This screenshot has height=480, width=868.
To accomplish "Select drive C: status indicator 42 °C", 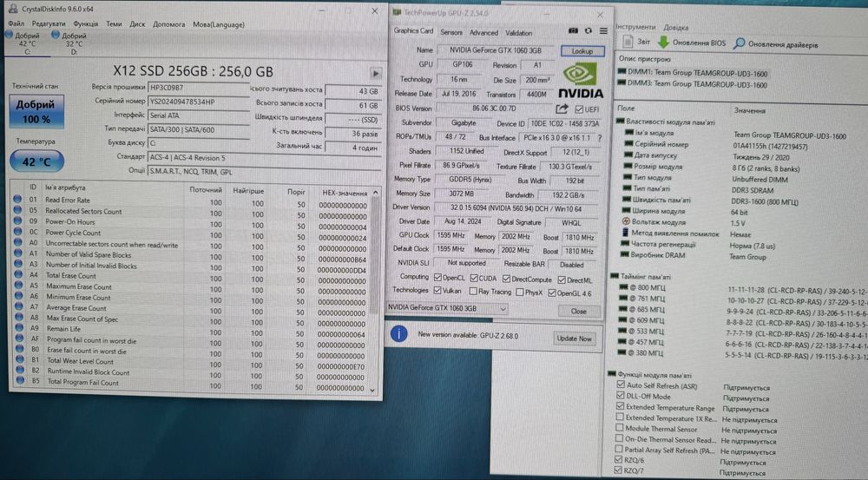I will click(x=25, y=42).
